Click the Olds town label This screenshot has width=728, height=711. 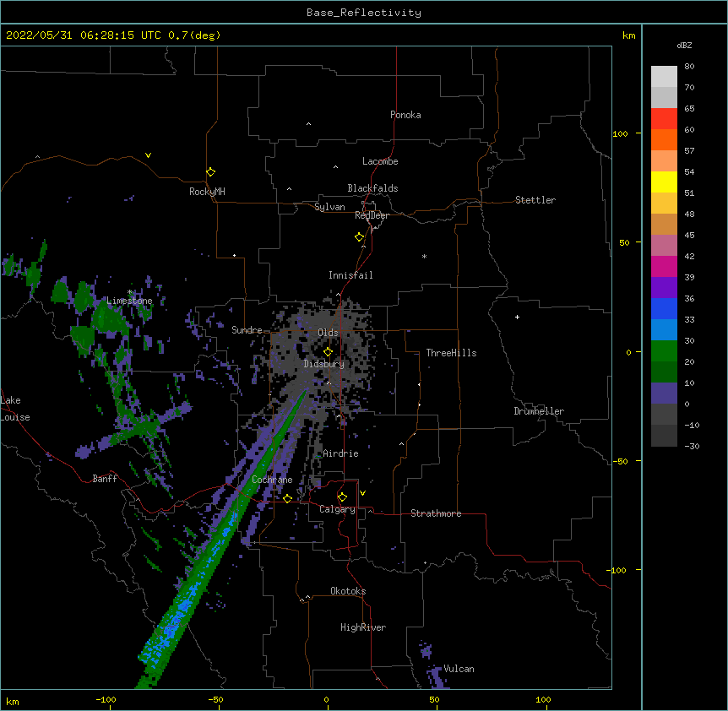pos(328,333)
